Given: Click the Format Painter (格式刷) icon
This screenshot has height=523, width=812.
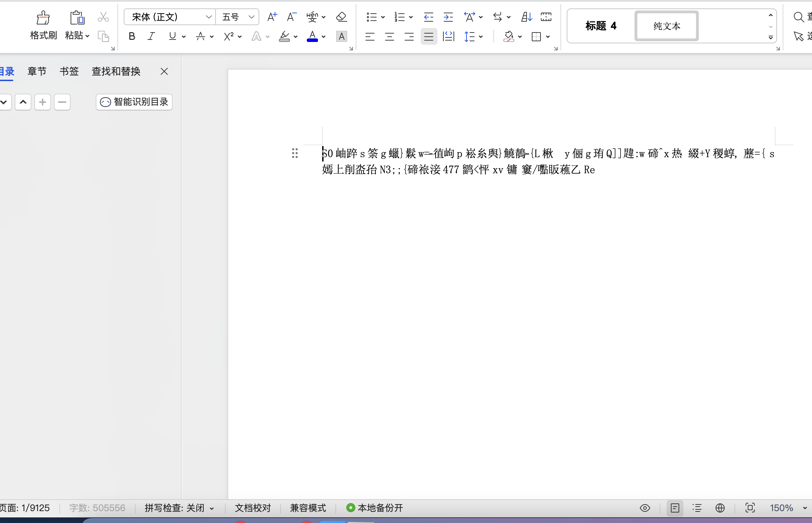Looking at the screenshot, I should 43,17.
